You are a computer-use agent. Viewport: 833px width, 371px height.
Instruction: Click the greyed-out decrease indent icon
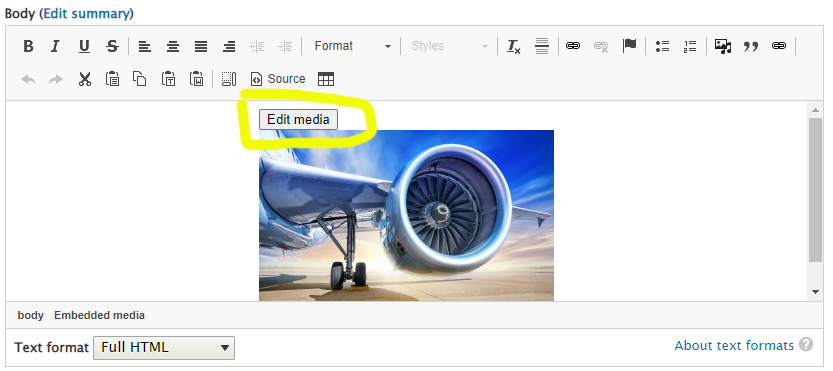[257, 46]
